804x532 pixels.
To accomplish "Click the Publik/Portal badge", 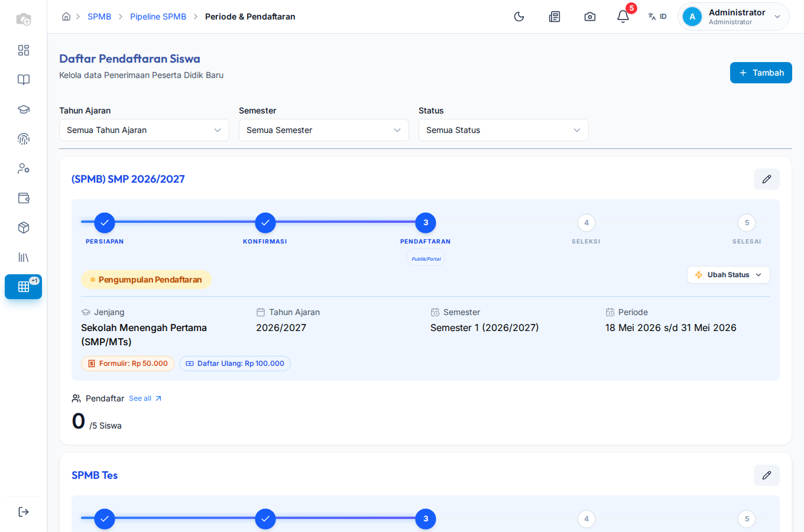I will point(426,258).
